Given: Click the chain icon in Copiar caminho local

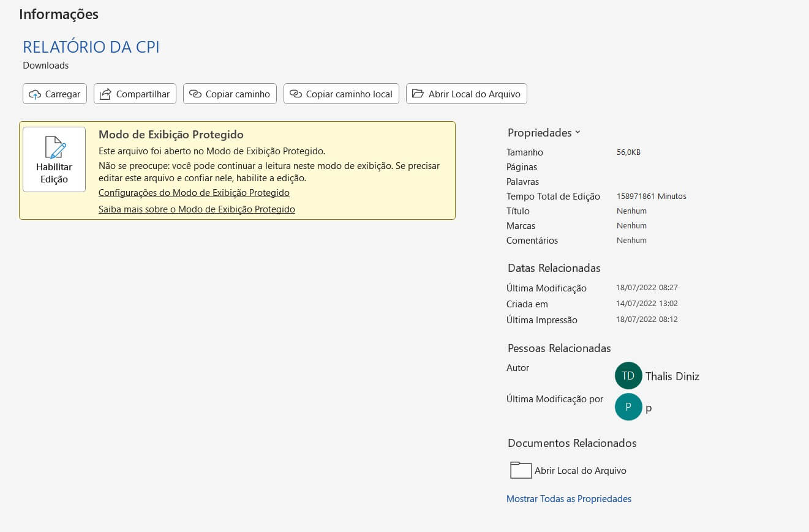Looking at the screenshot, I should point(296,94).
